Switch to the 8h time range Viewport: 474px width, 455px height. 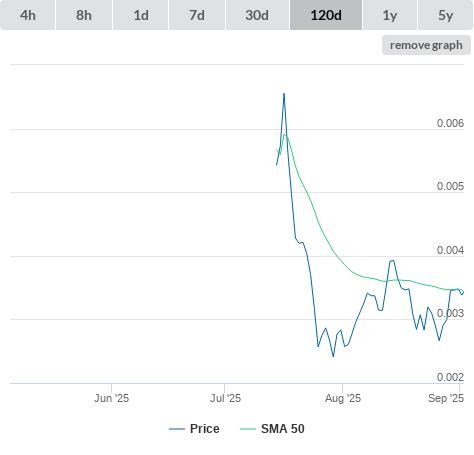tap(84, 15)
